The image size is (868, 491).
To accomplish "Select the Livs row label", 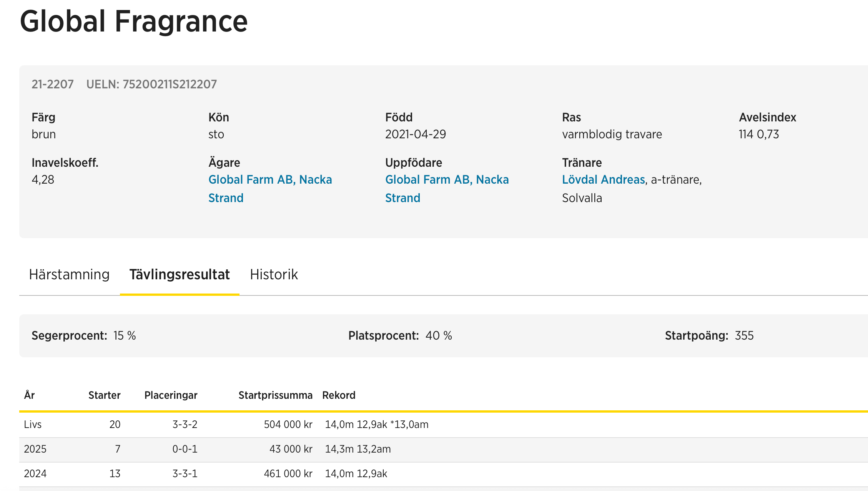I will (33, 425).
